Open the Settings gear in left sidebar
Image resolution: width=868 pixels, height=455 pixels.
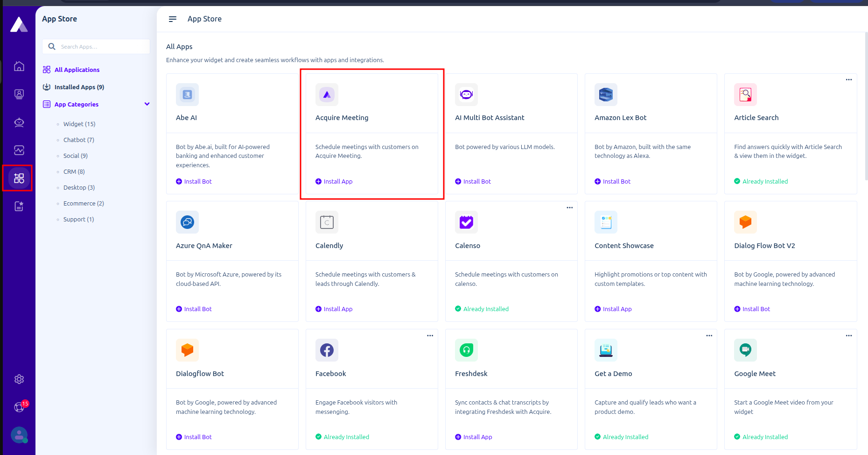pos(19,379)
